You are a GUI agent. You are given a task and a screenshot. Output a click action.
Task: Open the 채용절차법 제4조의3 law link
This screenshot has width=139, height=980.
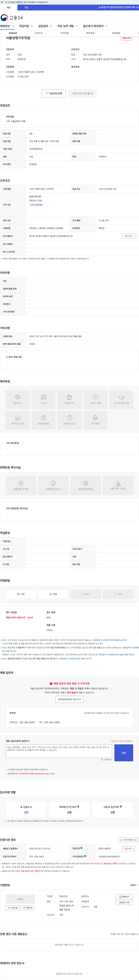click(110, 640)
